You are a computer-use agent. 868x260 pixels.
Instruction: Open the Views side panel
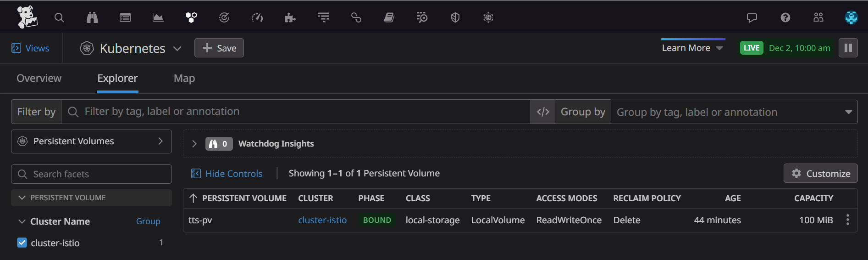tap(30, 48)
